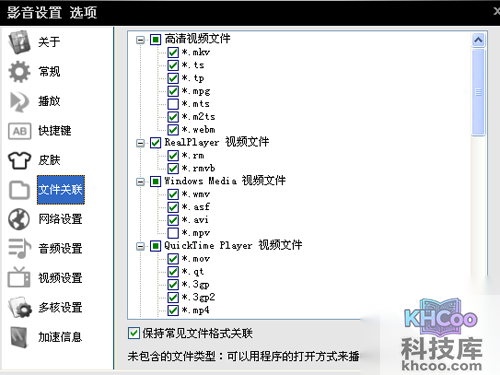This screenshot has width=500, height=375.
Task: Toggle the 高清视频文件 group checkbox
Action: tap(155, 40)
